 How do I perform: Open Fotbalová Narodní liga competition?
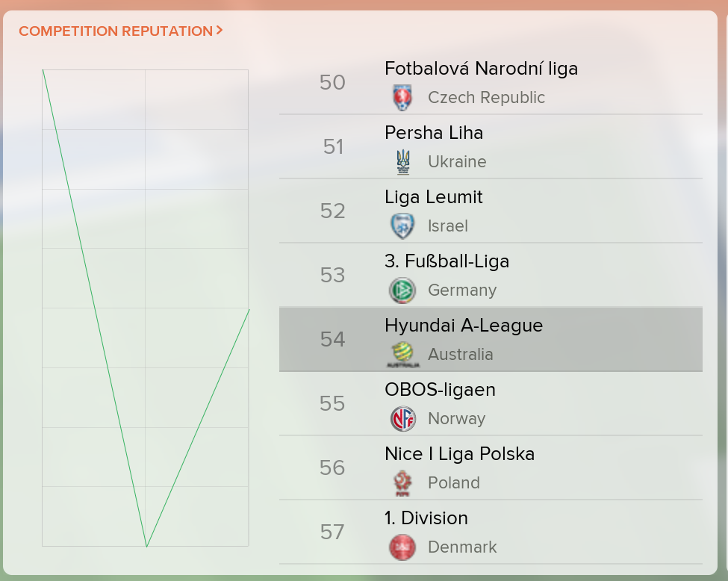pyautogui.click(x=481, y=69)
